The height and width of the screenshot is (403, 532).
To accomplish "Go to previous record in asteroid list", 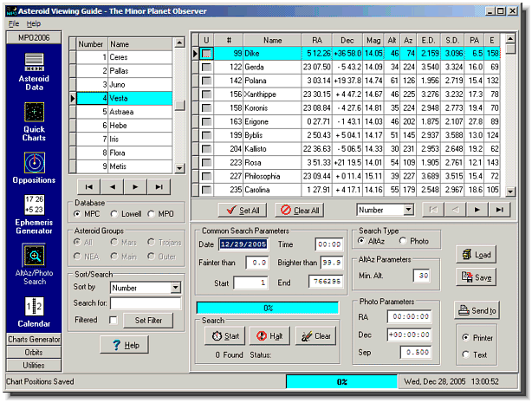I will pyautogui.click(x=113, y=186).
